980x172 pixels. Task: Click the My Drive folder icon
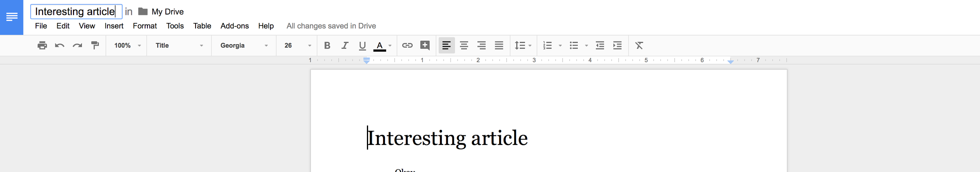(x=143, y=11)
